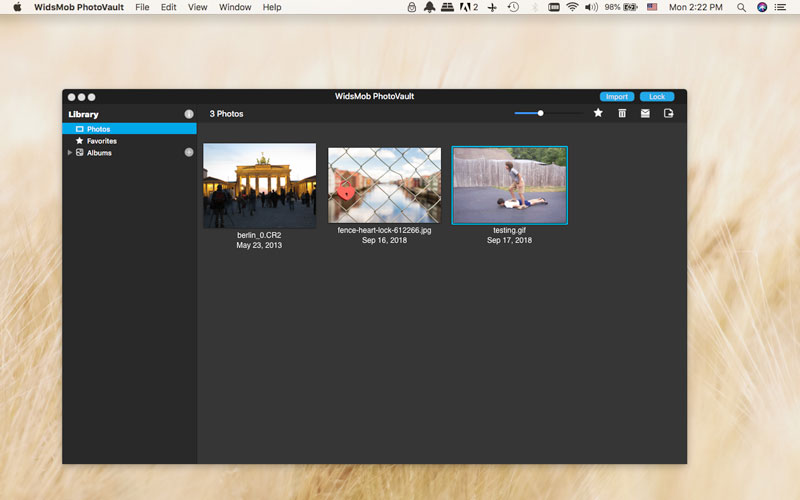Select fence-heart-lock-612266.jpg thumbnail
This screenshot has height=500, width=800.
pos(384,185)
